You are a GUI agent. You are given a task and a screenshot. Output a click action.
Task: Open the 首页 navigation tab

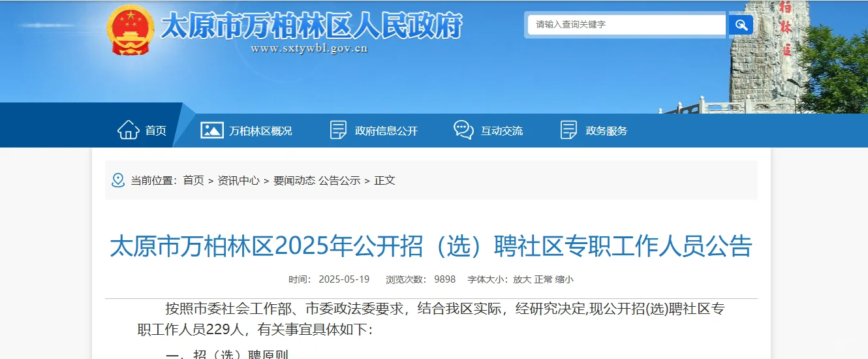pyautogui.click(x=155, y=131)
